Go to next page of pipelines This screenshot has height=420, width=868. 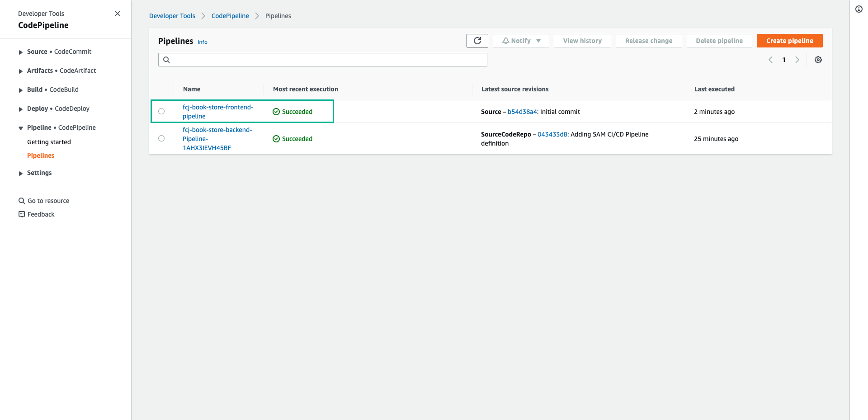pos(797,60)
